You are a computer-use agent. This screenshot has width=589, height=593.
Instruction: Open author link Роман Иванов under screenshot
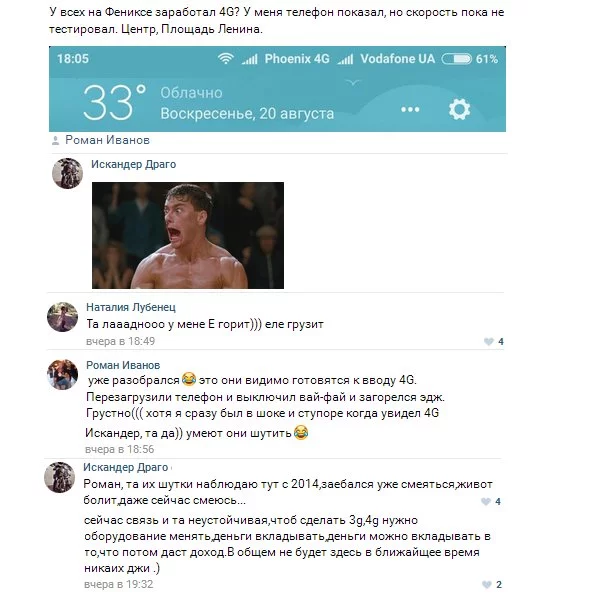click(107, 140)
